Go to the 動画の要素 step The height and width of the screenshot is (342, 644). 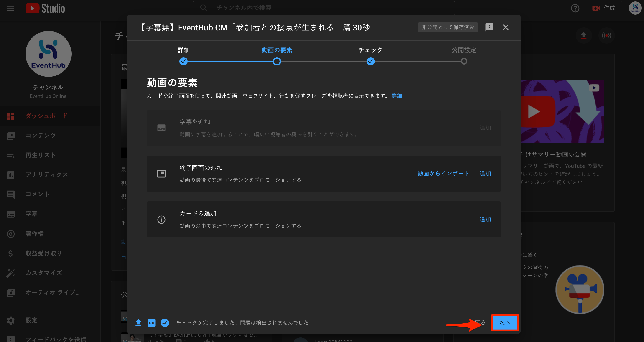pos(277,56)
